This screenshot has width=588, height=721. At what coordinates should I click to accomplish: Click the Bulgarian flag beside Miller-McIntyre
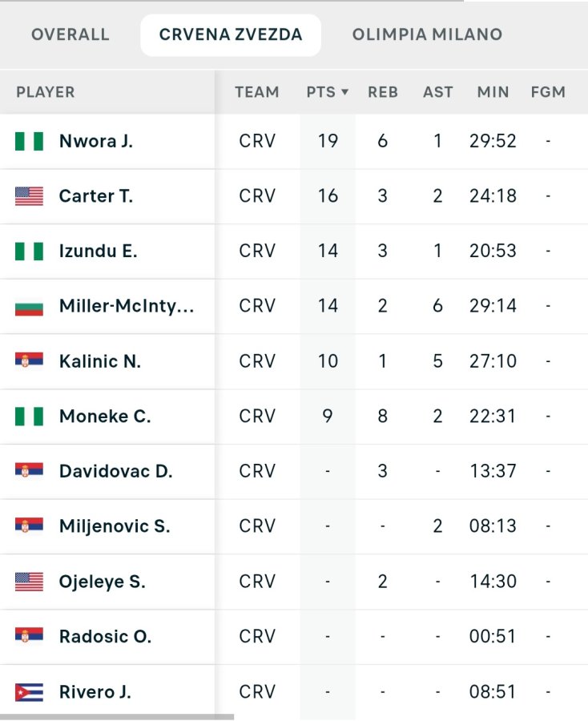click(x=29, y=306)
